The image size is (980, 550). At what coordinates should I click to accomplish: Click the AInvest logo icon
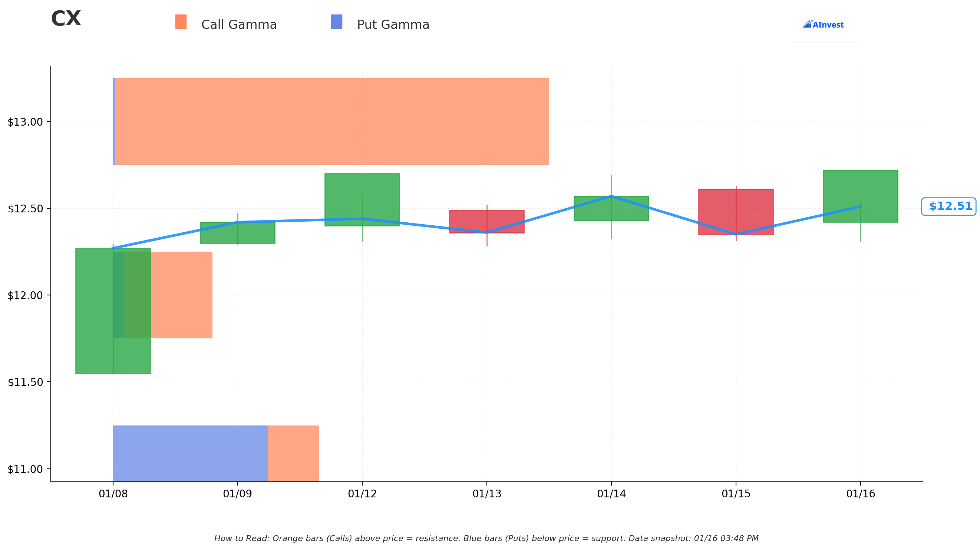pos(822,25)
